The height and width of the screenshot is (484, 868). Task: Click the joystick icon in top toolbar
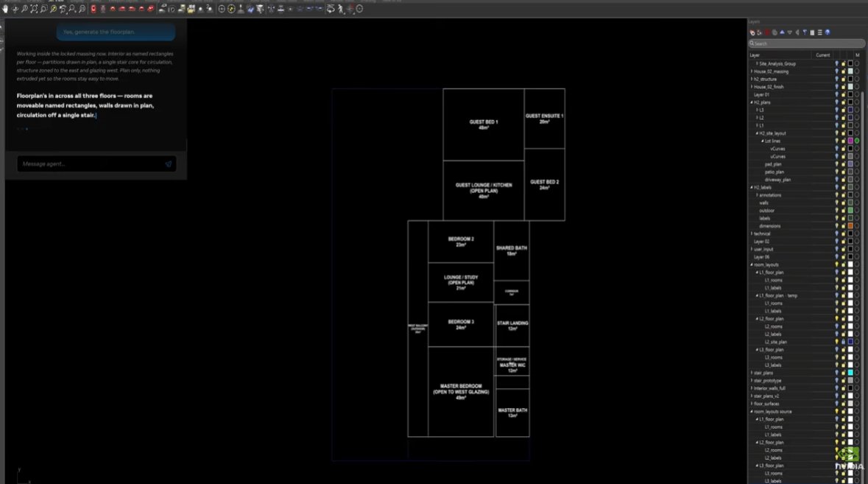click(x=241, y=9)
